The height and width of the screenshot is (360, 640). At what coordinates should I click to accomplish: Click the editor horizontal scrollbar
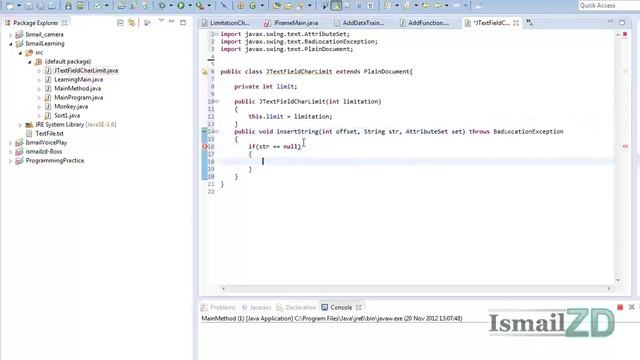click(x=416, y=288)
